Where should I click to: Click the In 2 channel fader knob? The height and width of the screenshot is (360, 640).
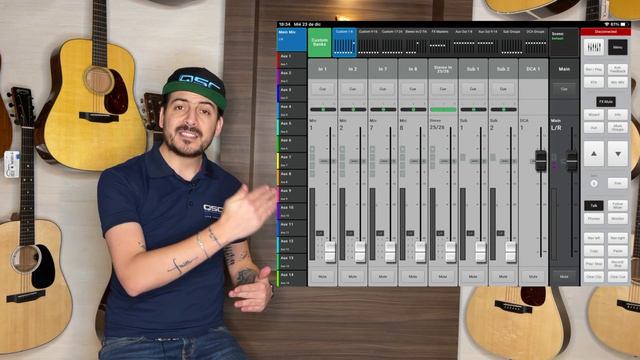360,251
